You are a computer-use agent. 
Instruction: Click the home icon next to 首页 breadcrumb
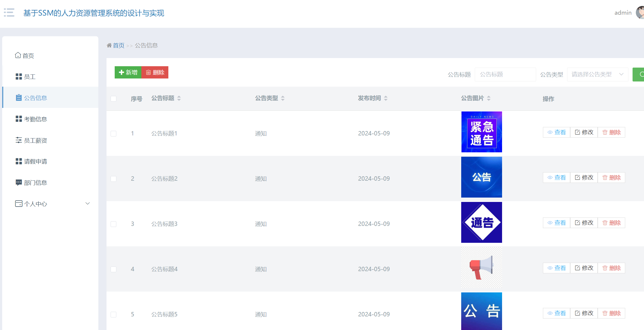tap(109, 45)
